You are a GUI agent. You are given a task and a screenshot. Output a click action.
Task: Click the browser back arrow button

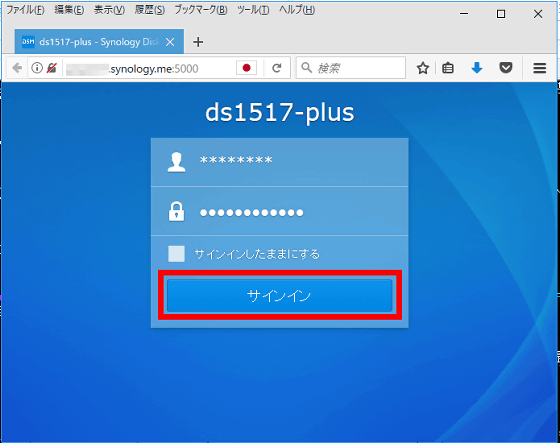pos(17,68)
